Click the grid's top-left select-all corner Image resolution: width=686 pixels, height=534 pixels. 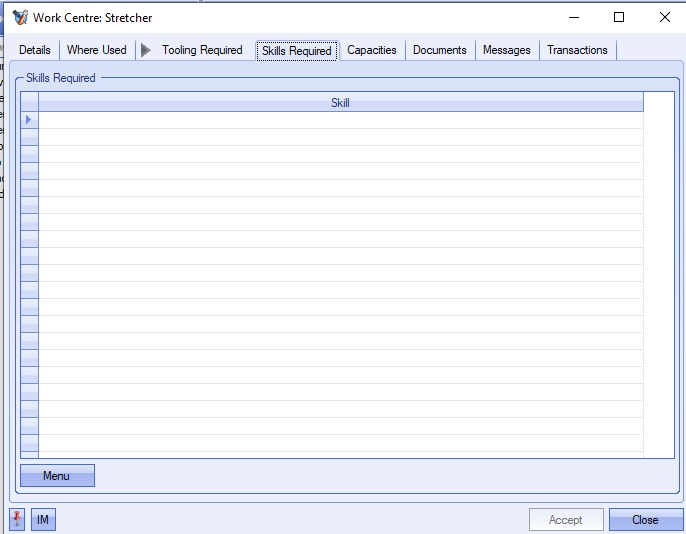pyautogui.click(x=29, y=102)
